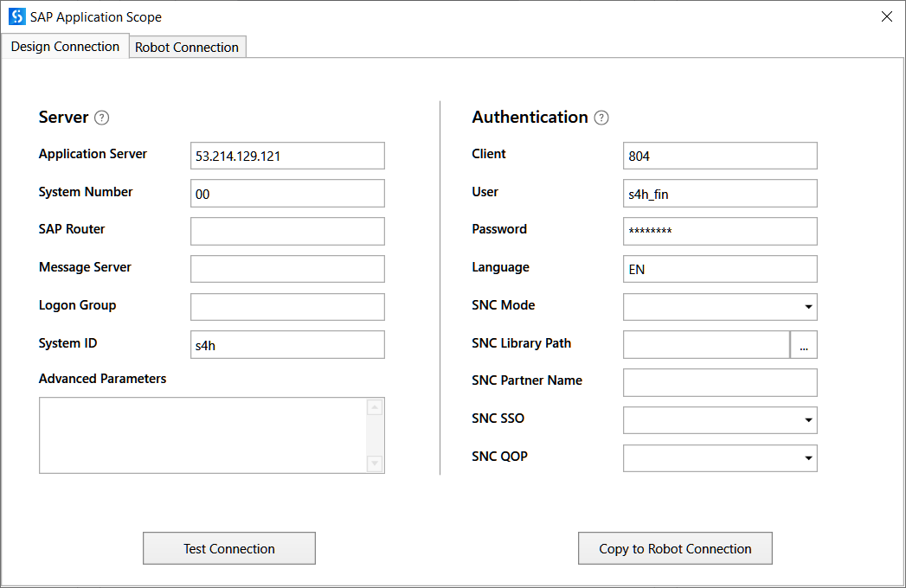
Task: Click the Password field
Action: pos(720,231)
